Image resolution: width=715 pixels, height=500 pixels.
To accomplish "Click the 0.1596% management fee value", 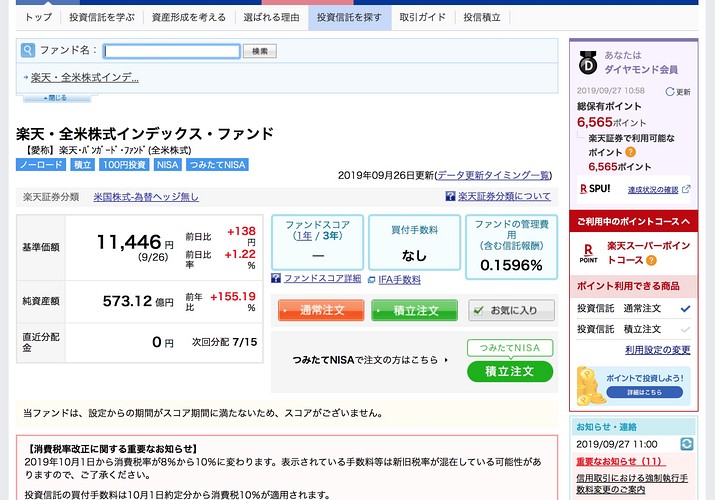I will 511,265.
